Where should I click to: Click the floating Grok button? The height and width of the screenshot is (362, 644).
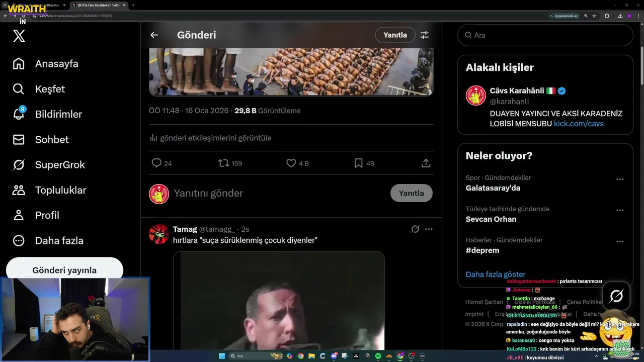point(616,296)
